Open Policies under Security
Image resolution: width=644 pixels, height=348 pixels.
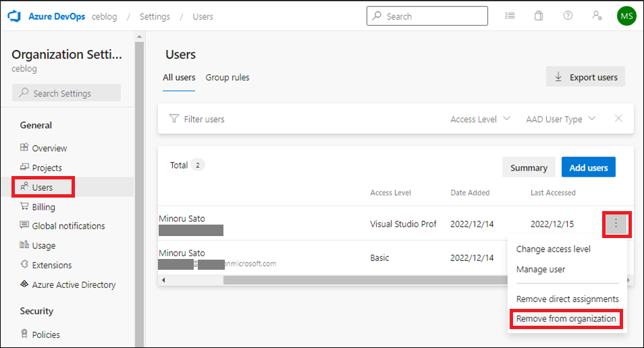[x=46, y=335]
